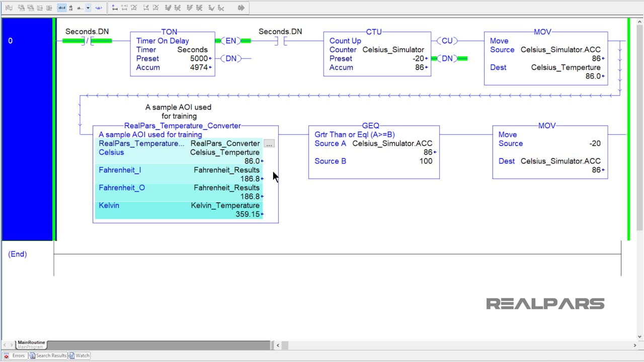
Task: Click the horizontal scrollbar right arrow
Action: click(x=635, y=345)
